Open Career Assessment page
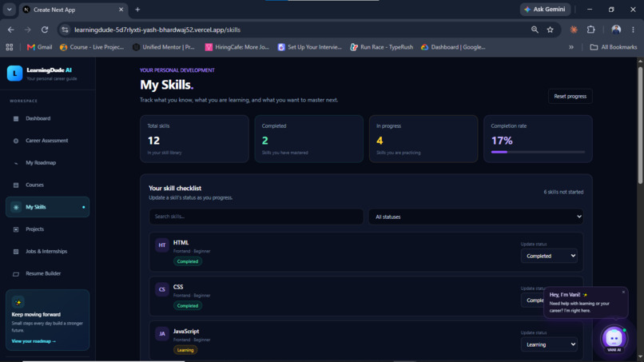 pos(48,141)
